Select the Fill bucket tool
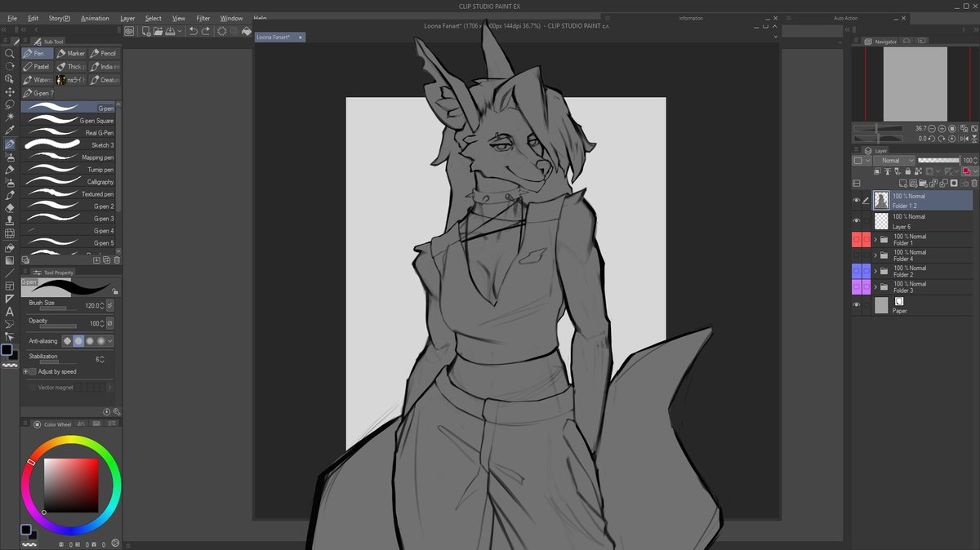Viewport: 980px width, 550px height. [x=10, y=247]
